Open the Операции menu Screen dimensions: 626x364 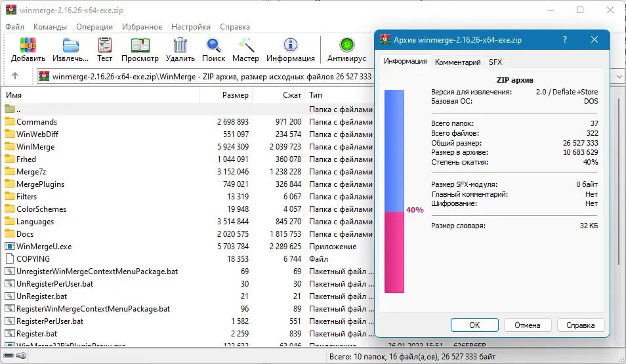(x=94, y=27)
